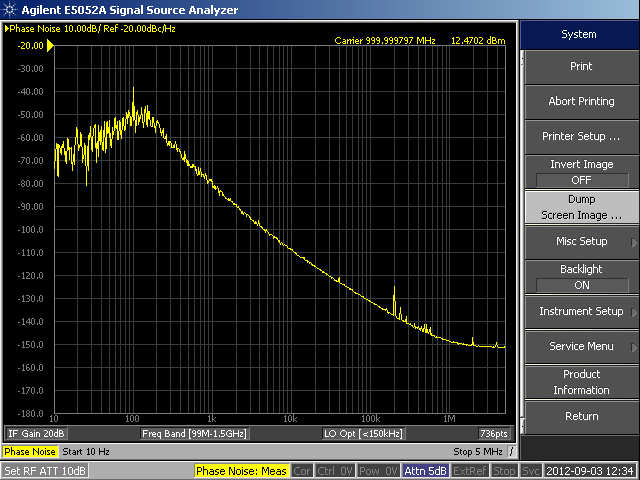Click the Print softkey

(580, 67)
